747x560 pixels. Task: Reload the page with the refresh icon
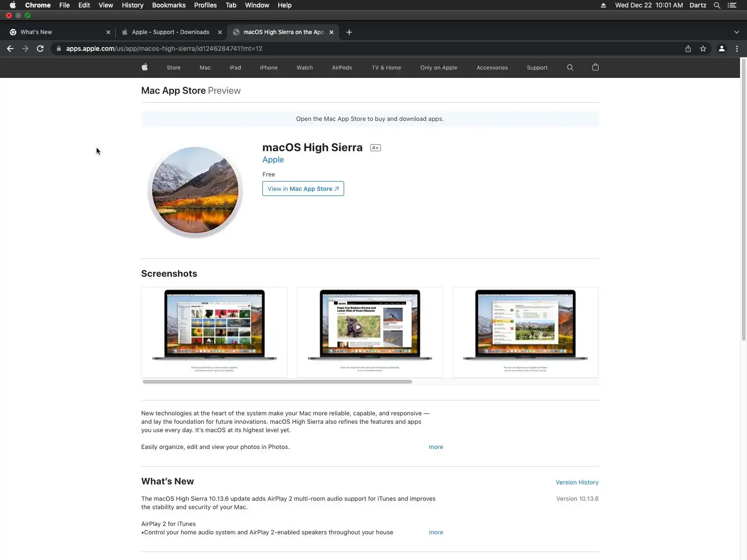pos(40,49)
